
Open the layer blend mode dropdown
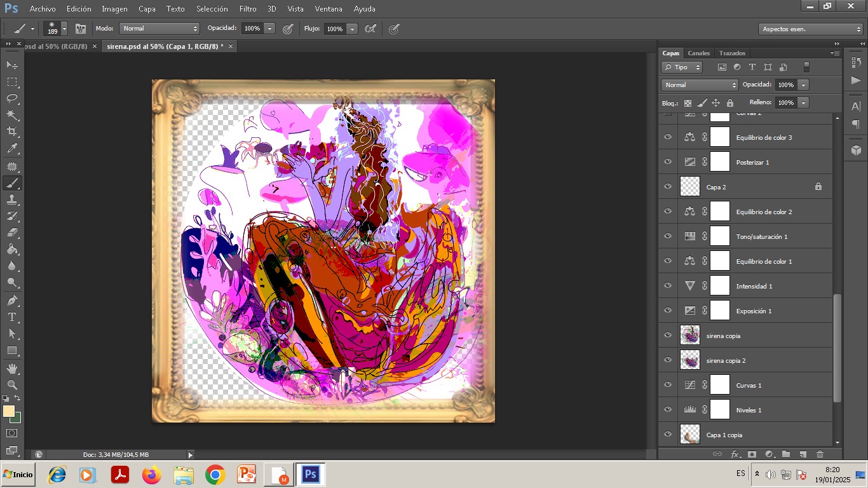[x=699, y=85]
